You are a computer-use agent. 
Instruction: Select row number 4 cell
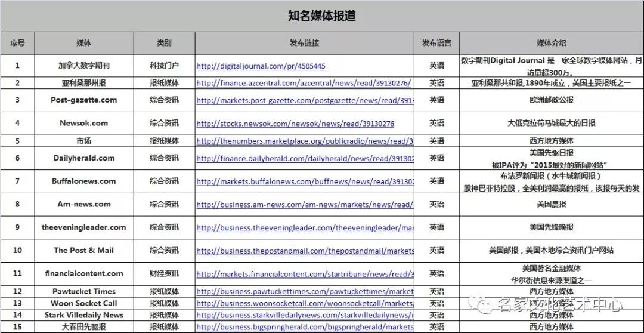coord(17,123)
